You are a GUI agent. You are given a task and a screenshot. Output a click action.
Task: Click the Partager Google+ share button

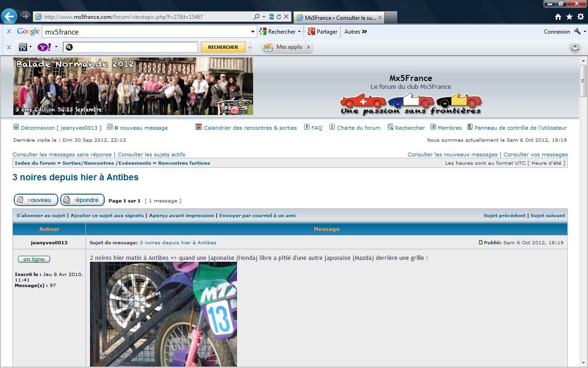322,32
